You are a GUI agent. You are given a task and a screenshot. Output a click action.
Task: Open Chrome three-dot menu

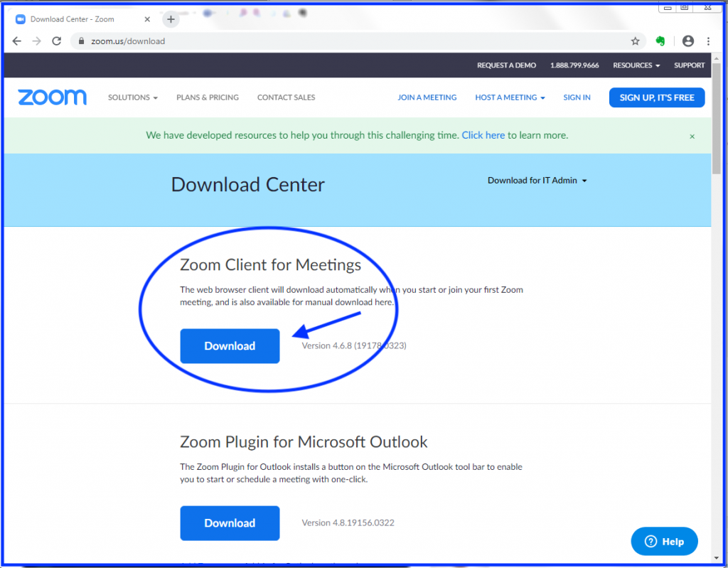pyautogui.click(x=709, y=41)
